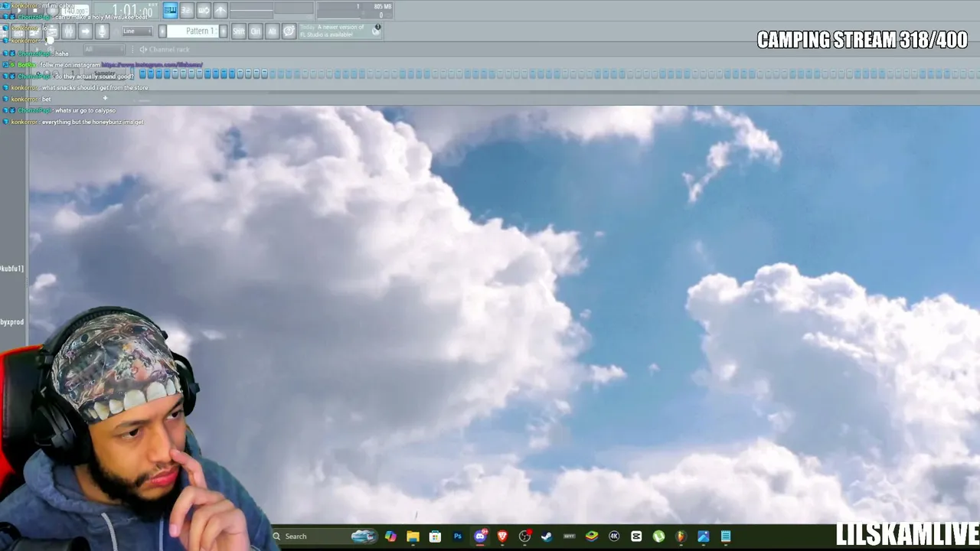This screenshot has height=551, width=980.
Task: Open the Line snap dropdown
Action: coord(137,31)
